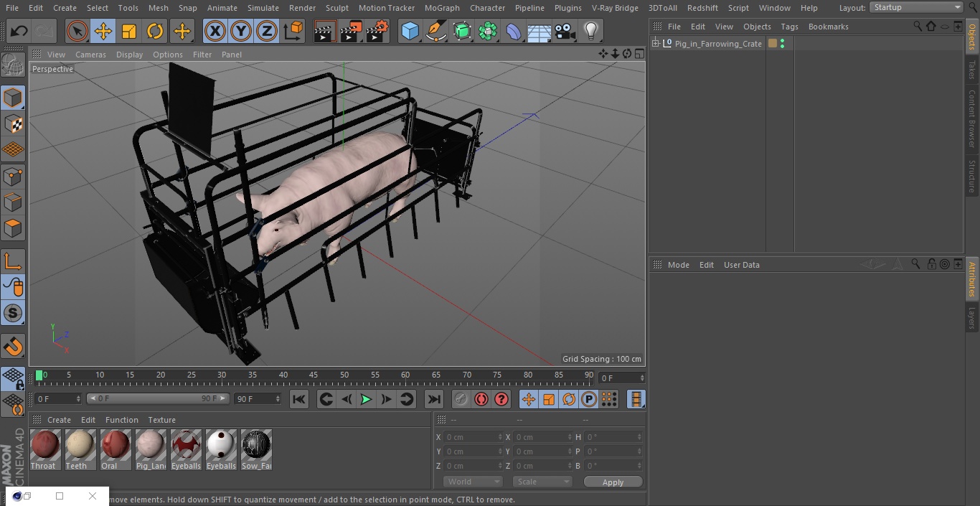Toggle Y axis lock

tap(241, 31)
